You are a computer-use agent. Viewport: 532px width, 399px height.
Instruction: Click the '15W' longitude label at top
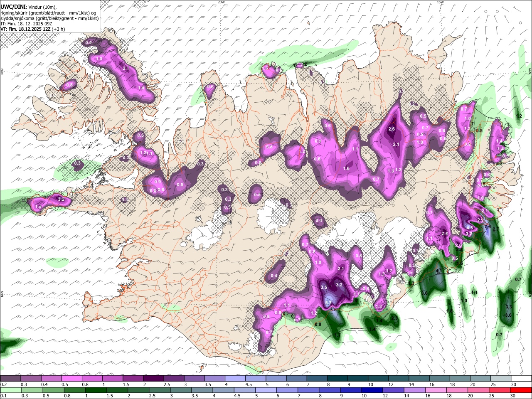point(440,2)
